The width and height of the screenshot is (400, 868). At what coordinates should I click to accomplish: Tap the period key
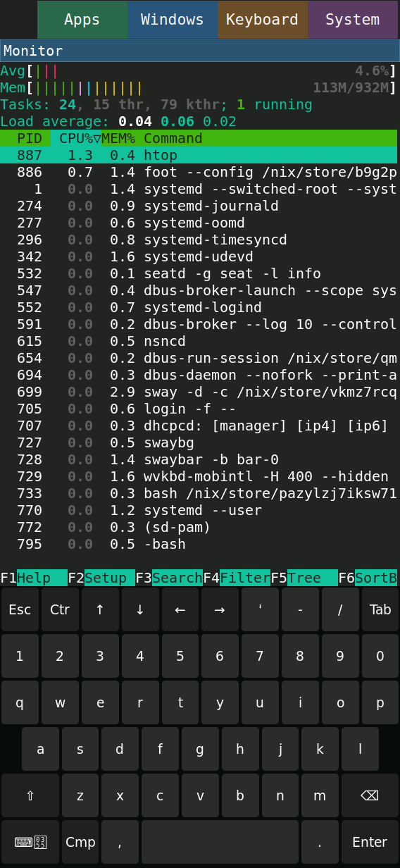click(320, 842)
